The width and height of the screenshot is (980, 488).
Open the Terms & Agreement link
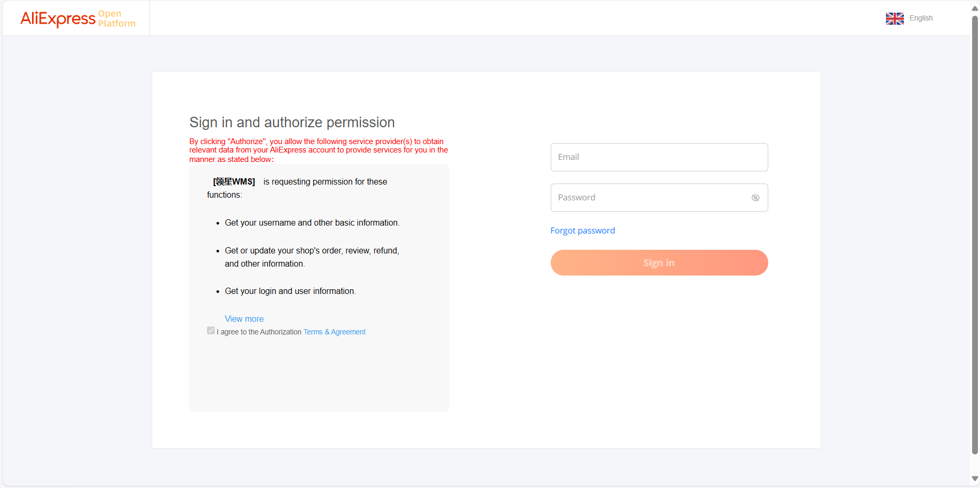point(334,332)
